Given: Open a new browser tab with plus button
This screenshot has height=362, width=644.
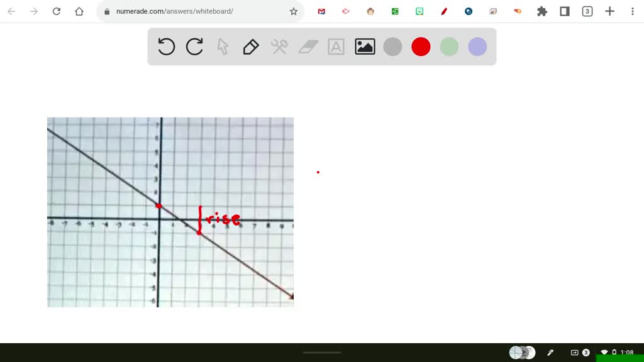Looking at the screenshot, I should 609,11.
